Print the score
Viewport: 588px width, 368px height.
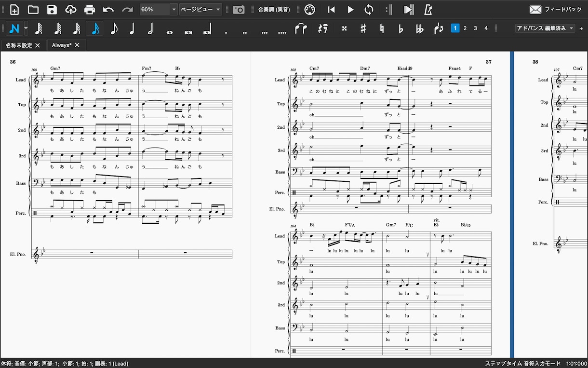click(90, 10)
